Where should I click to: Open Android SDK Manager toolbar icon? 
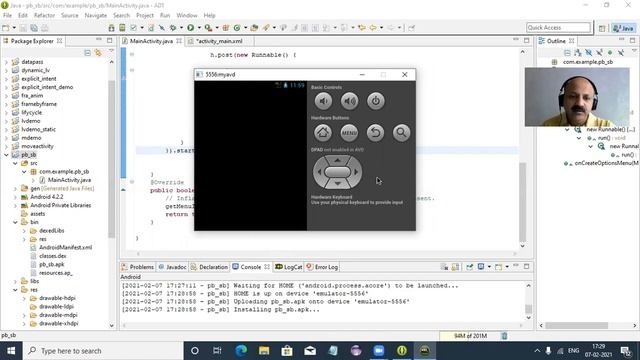(111, 28)
